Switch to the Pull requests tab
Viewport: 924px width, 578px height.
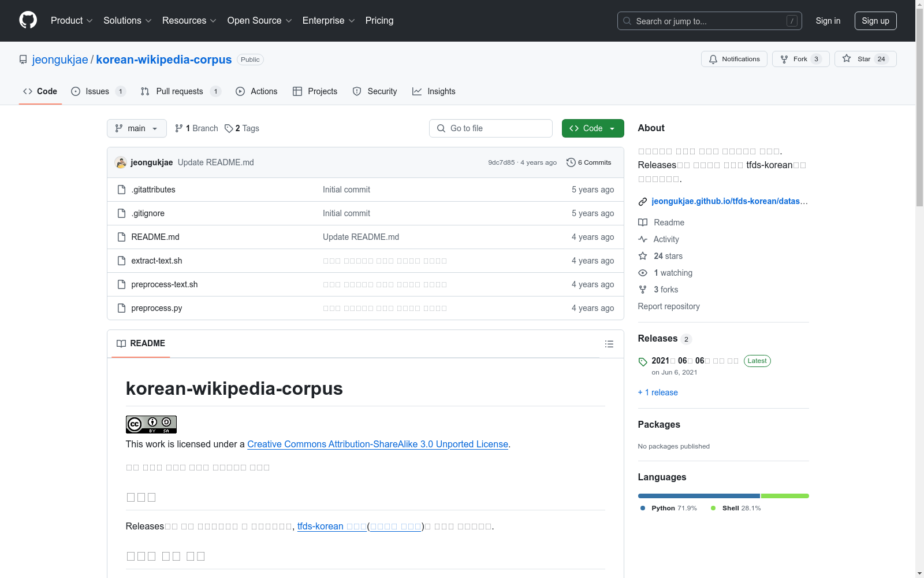click(x=181, y=91)
